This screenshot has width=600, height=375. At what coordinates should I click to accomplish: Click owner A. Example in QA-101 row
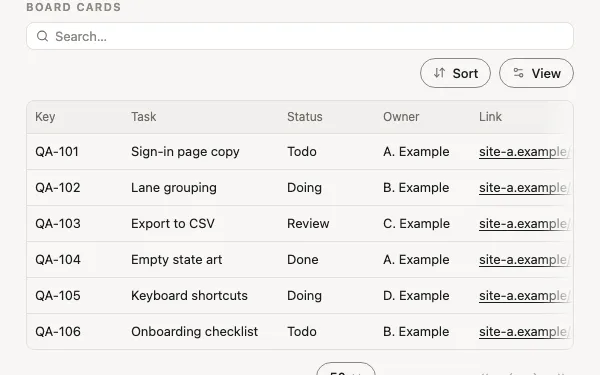[x=416, y=152]
